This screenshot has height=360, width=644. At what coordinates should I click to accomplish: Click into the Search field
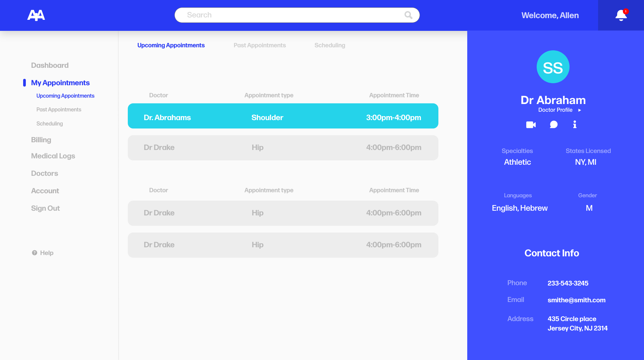[x=297, y=15]
